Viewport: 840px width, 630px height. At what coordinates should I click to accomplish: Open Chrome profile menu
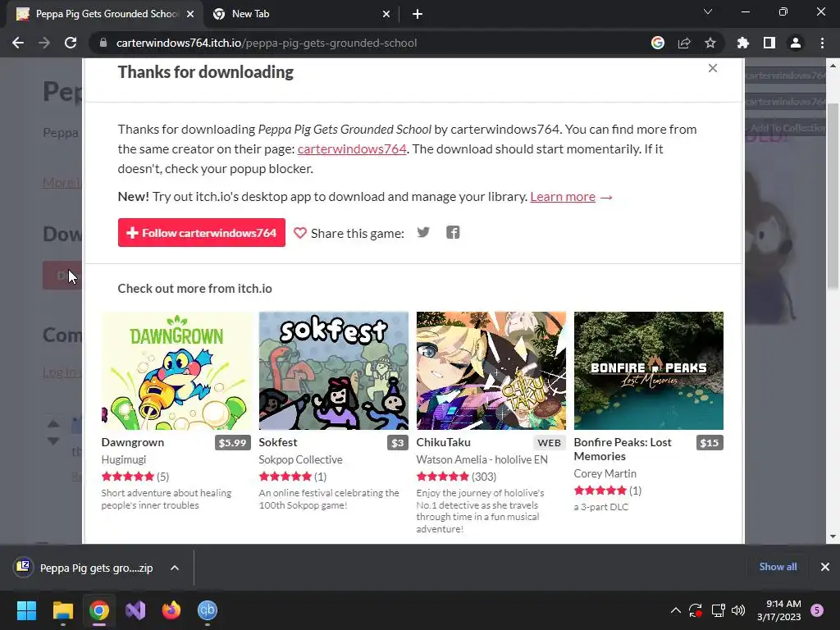[x=796, y=43]
